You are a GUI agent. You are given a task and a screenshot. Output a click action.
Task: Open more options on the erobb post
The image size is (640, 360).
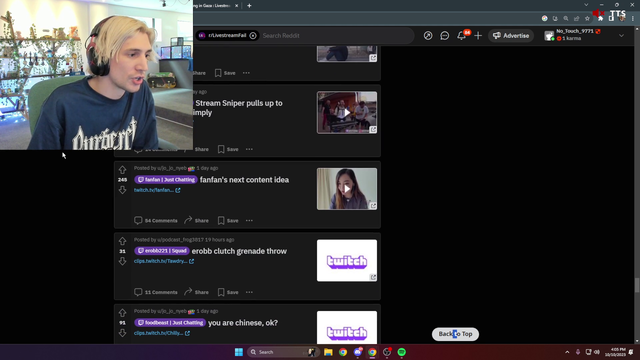pyautogui.click(x=249, y=292)
